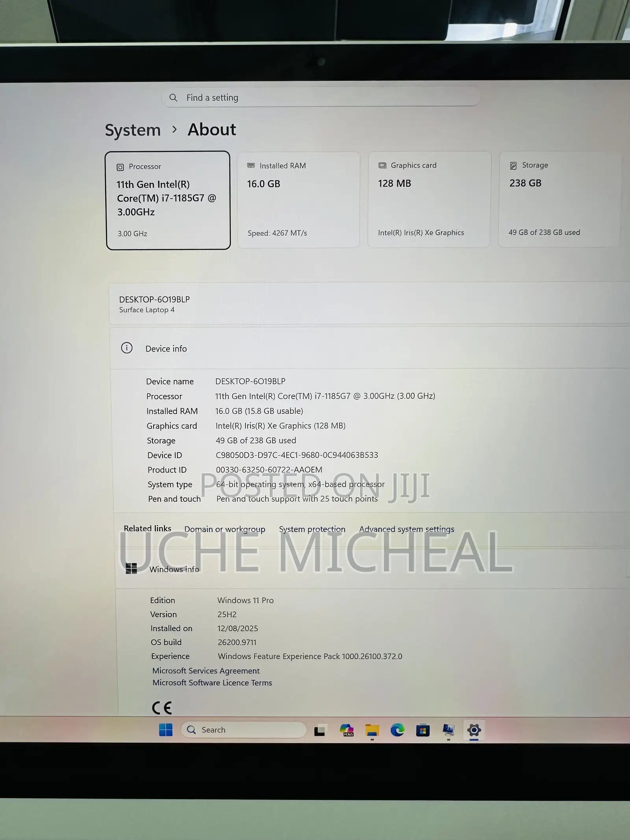Click the Find a setting search box
Viewport: 630px width, 840px height.
321,97
